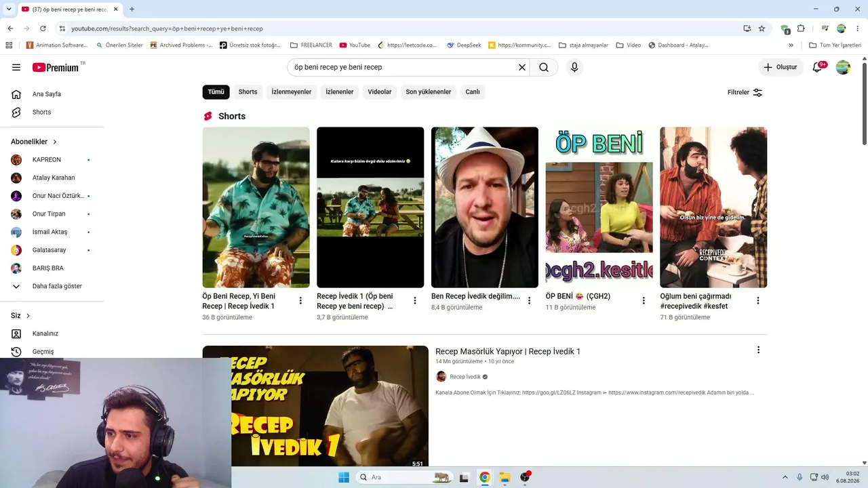868x488 pixels.
Task: Go to YouTube Premium home via logo
Action: [56, 67]
